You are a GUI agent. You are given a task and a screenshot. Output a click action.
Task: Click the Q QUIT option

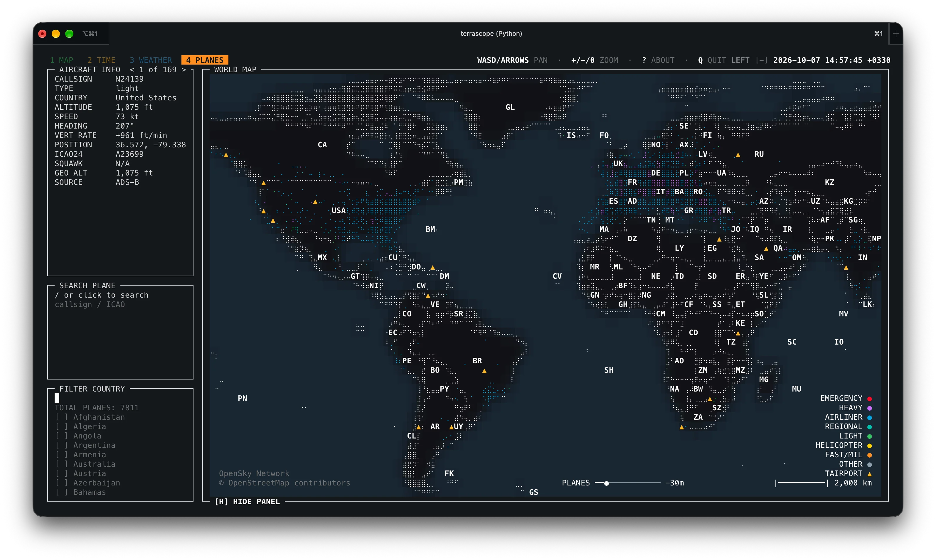[712, 60]
